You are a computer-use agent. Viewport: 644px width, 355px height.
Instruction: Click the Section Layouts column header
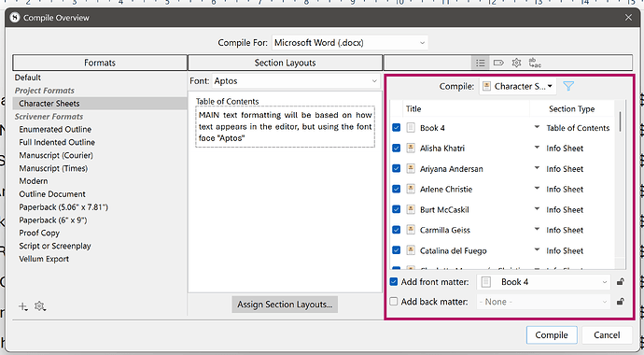pos(285,63)
